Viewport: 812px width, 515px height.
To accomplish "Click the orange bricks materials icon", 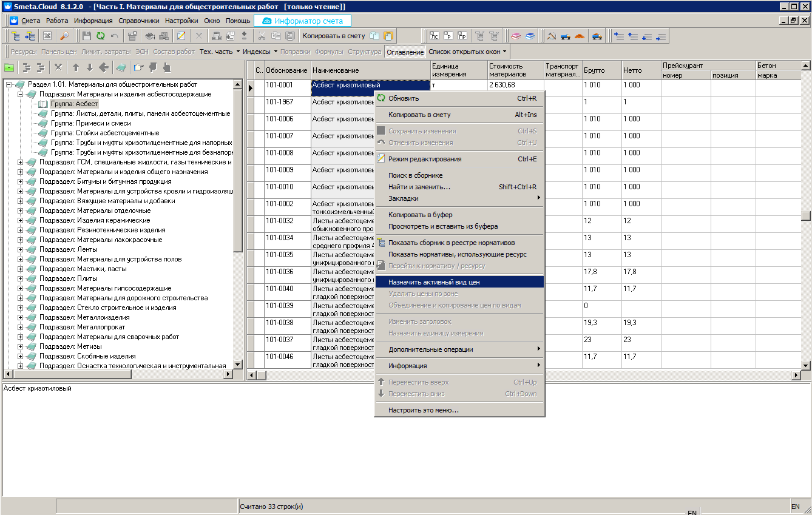I will click(580, 36).
